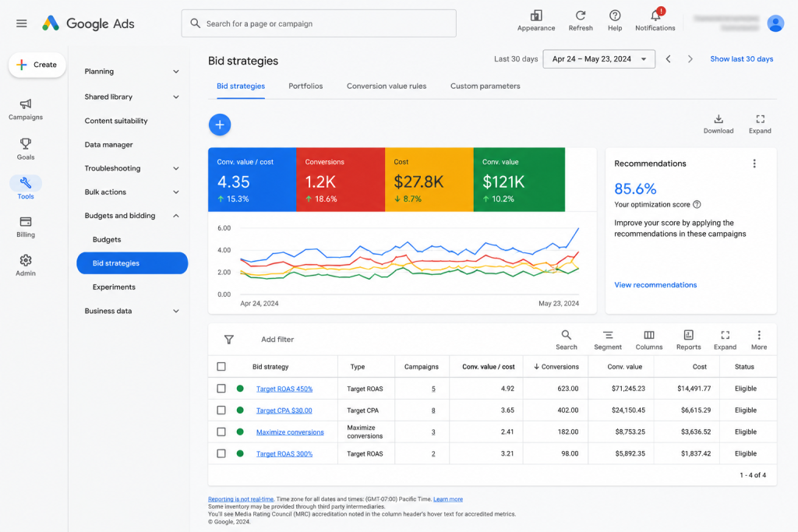Search within the table
This screenshot has width=798, height=532.
(566, 340)
